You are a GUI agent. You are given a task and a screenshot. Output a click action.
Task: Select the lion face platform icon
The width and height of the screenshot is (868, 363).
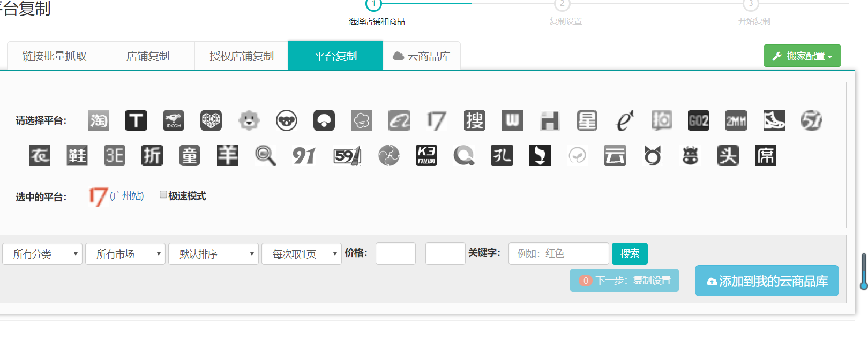pyautogui.click(x=249, y=120)
